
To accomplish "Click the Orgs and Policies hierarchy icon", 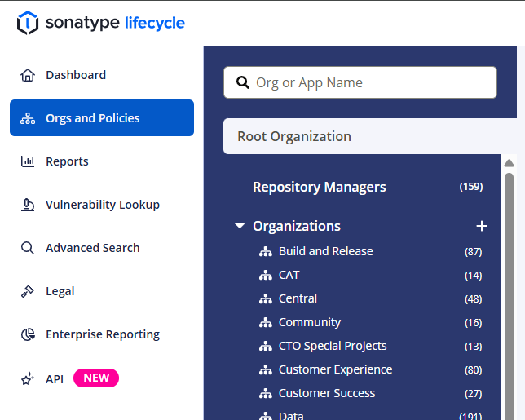I will [28, 118].
